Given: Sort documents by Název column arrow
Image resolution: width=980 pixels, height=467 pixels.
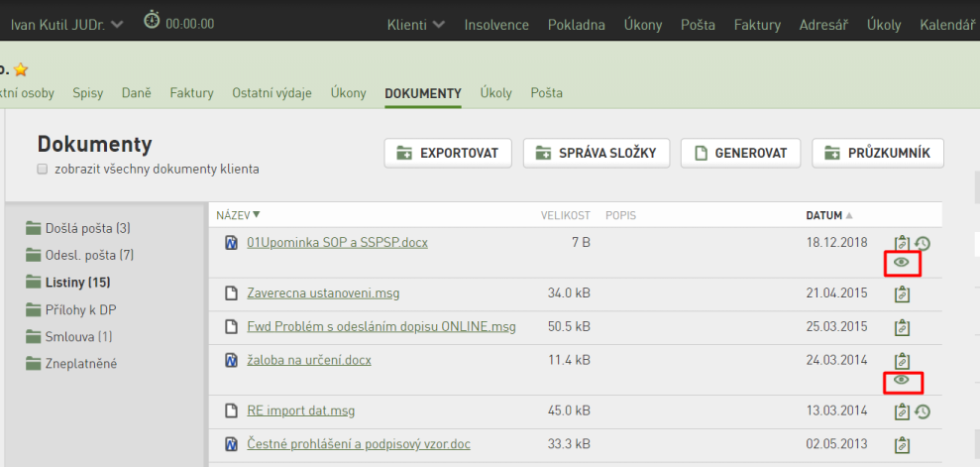Looking at the screenshot, I should 257,215.
